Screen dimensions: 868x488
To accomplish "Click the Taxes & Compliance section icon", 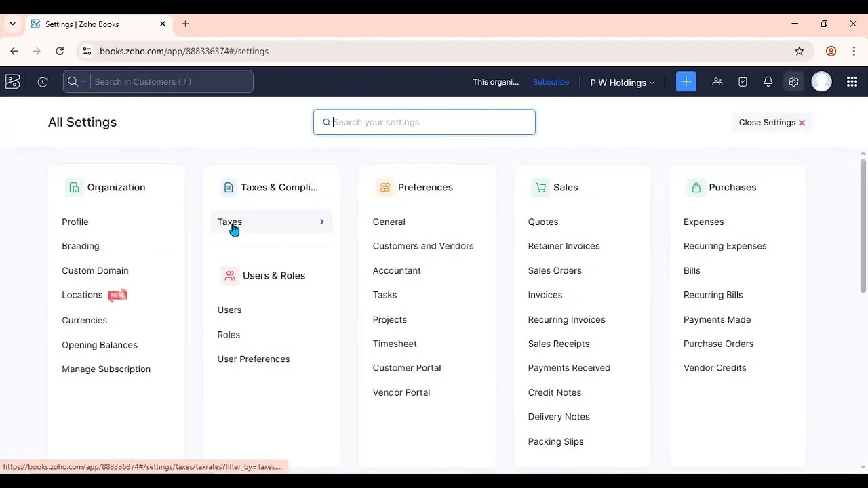I will point(229,188).
